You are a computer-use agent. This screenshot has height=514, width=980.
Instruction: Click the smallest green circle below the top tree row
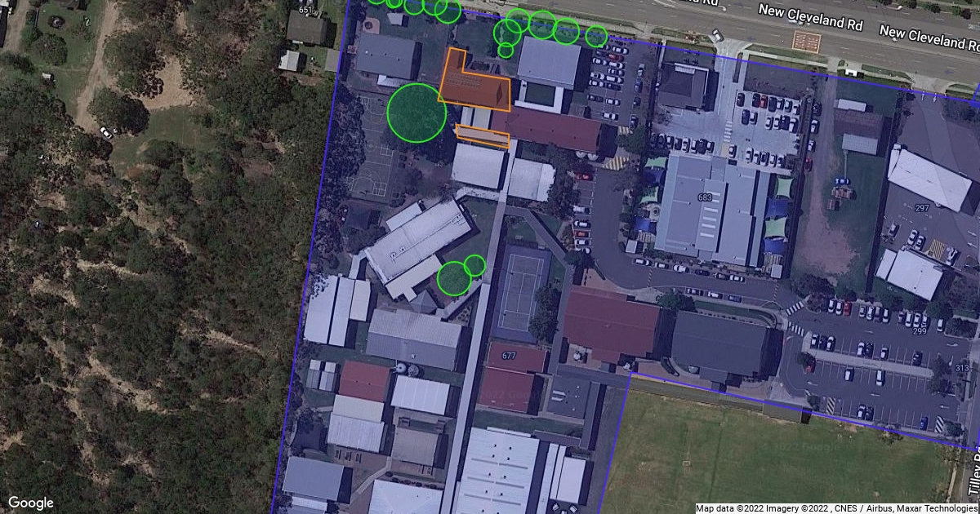point(506,51)
